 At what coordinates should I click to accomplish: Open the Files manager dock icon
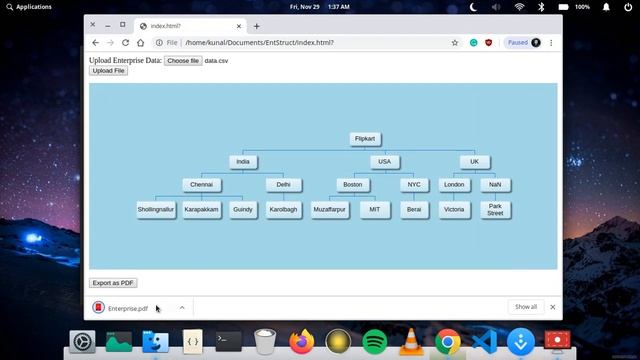pyautogui.click(x=155, y=342)
